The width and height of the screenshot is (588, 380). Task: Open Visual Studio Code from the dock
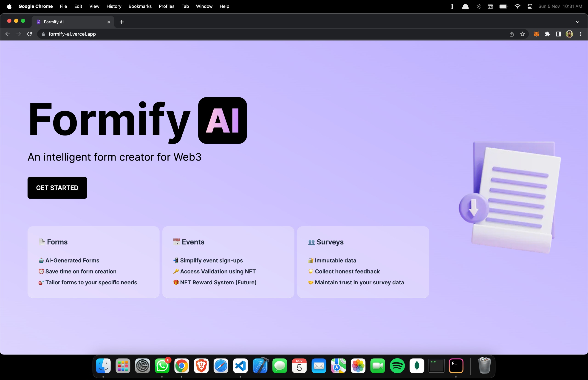tap(240, 366)
